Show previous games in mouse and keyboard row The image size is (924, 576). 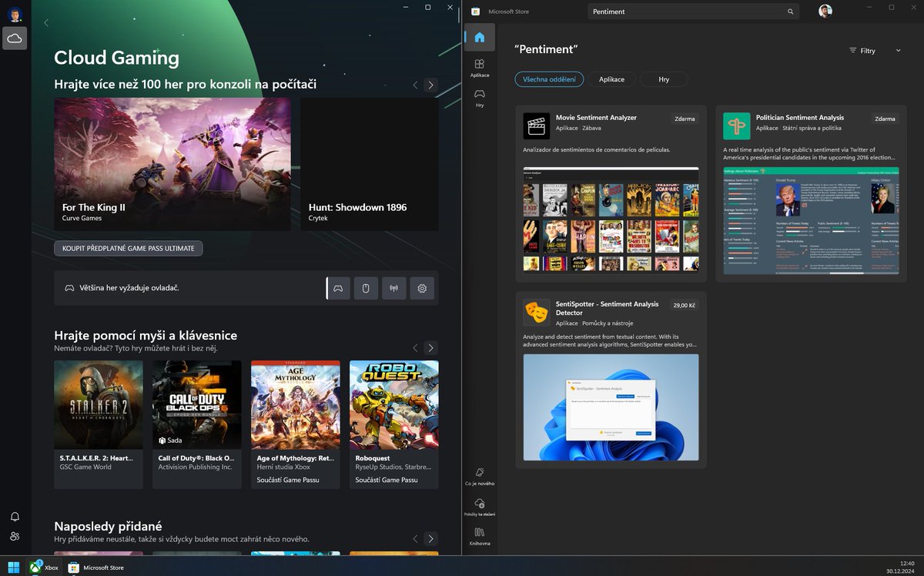(x=415, y=347)
